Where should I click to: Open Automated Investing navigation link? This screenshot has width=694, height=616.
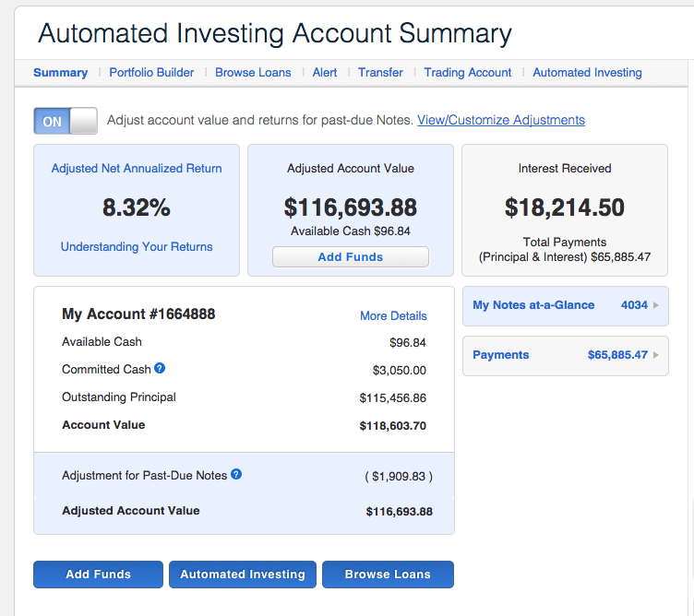(x=587, y=73)
